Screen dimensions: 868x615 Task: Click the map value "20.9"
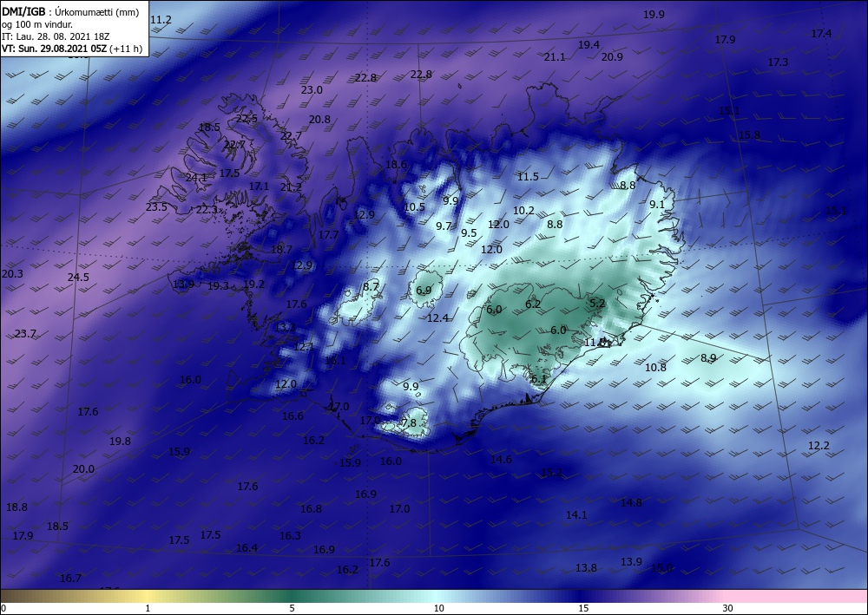coord(612,57)
